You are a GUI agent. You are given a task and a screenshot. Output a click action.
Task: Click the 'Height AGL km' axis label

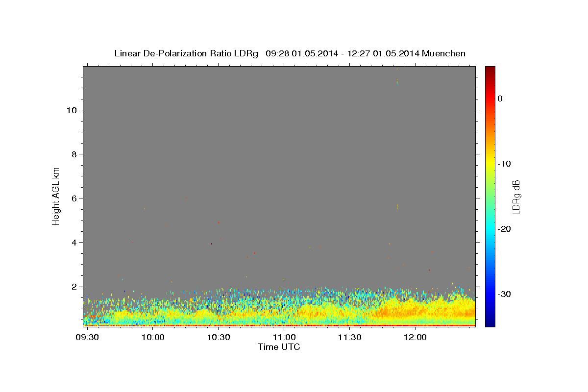click(56, 196)
